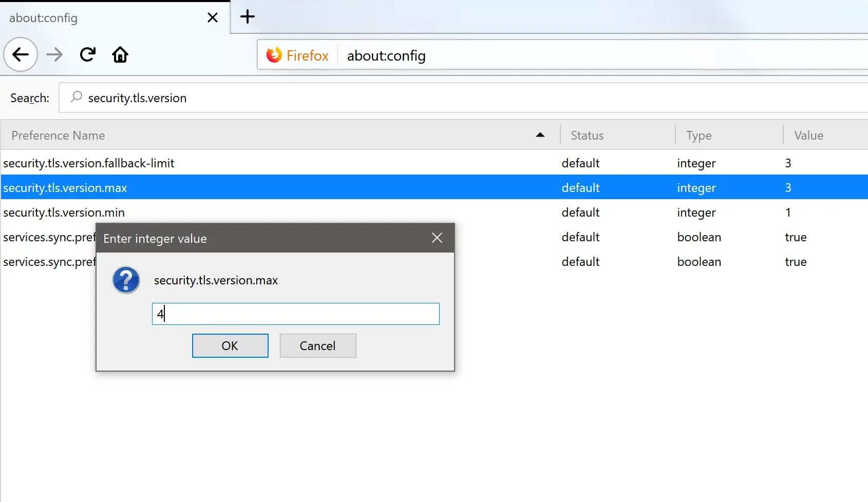This screenshot has height=502, width=868.
Task: Click the integer type cell of security.tls.version.min
Action: [696, 213]
